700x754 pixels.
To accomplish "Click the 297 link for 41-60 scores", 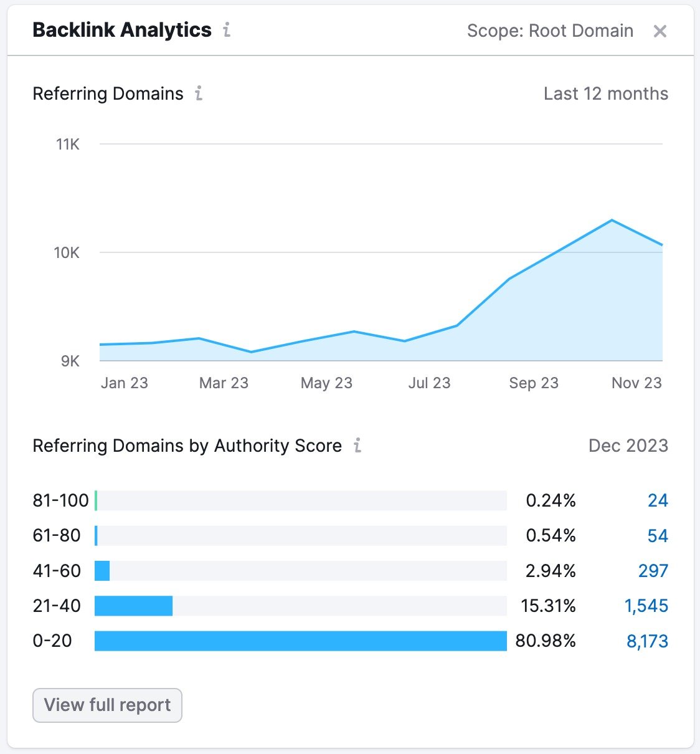I will pyautogui.click(x=653, y=571).
